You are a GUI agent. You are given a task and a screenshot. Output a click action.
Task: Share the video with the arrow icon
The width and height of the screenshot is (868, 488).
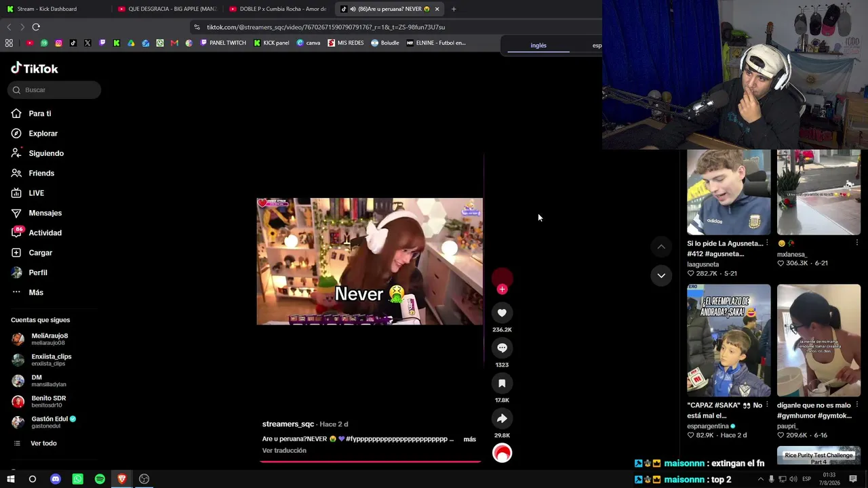coord(502,418)
